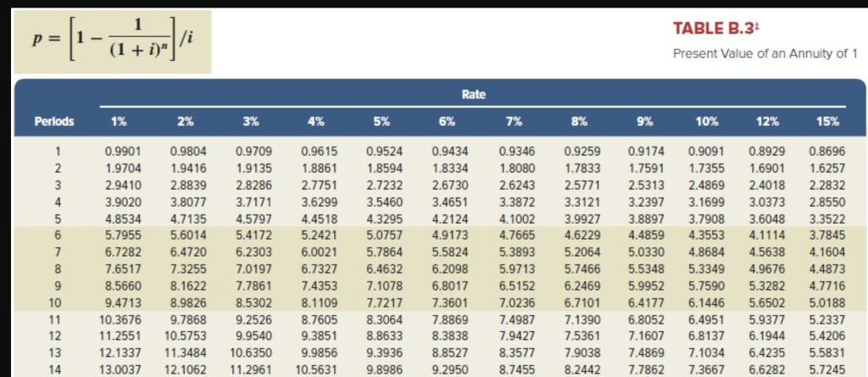Click value 2.8286 in period 3 row
The image size is (868, 377).
tap(253, 184)
